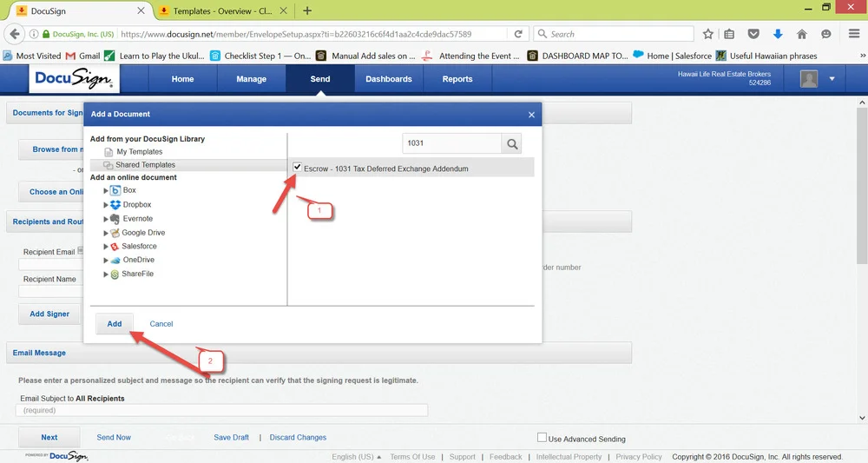The height and width of the screenshot is (463, 868).
Task: Click the browser Search box
Action: (614, 34)
